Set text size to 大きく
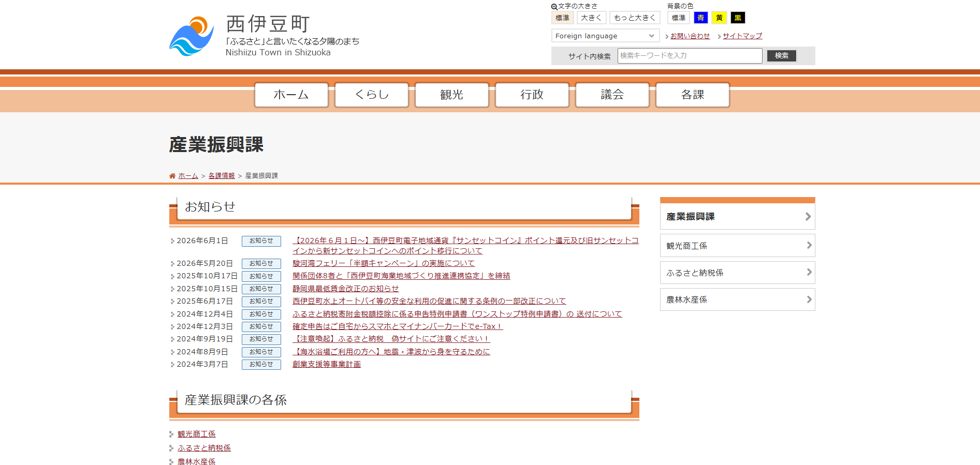The width and height of the screenshot is (980, 465). coord(591,18)
